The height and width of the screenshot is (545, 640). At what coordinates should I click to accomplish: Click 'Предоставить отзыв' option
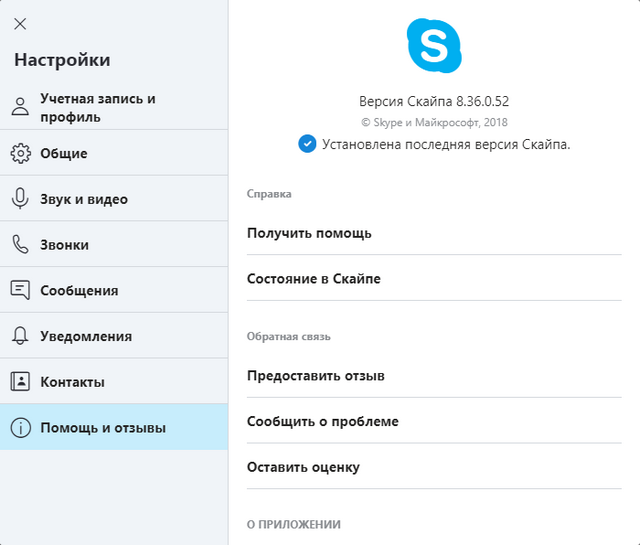coord(316,376)
